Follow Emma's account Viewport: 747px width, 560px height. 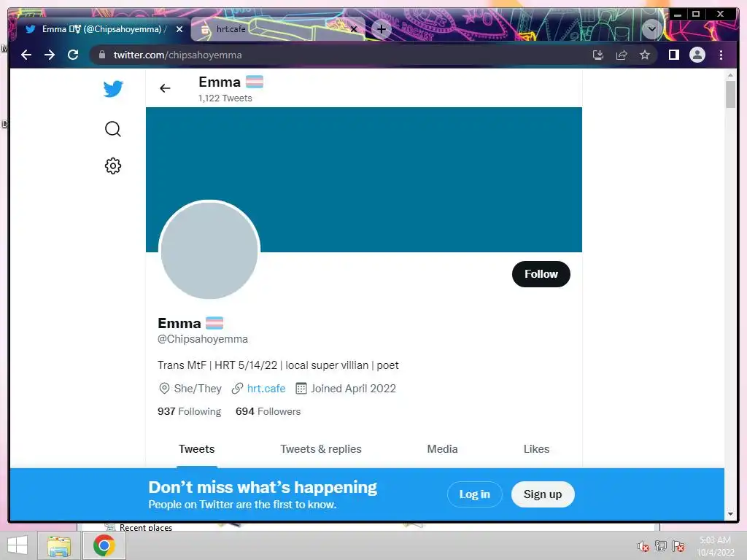[541, 274]
